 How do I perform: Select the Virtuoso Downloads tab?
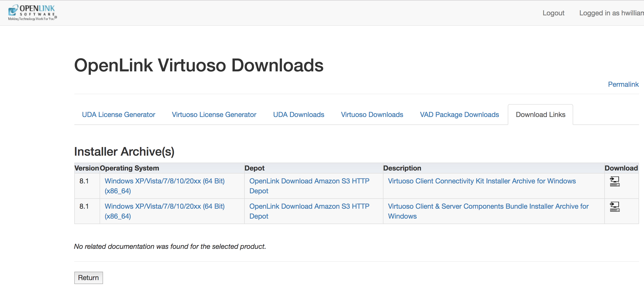pyautogui.click(x=372, y=115)
